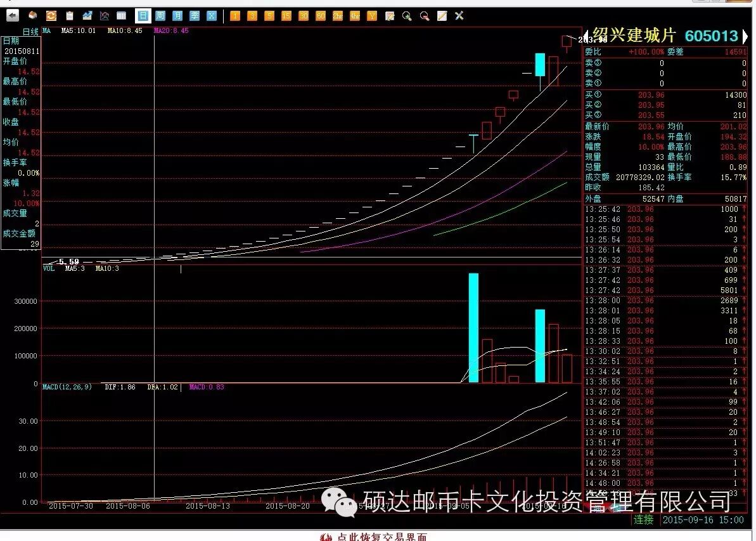Open the home icon in toolbar

[x=33, y=16]
